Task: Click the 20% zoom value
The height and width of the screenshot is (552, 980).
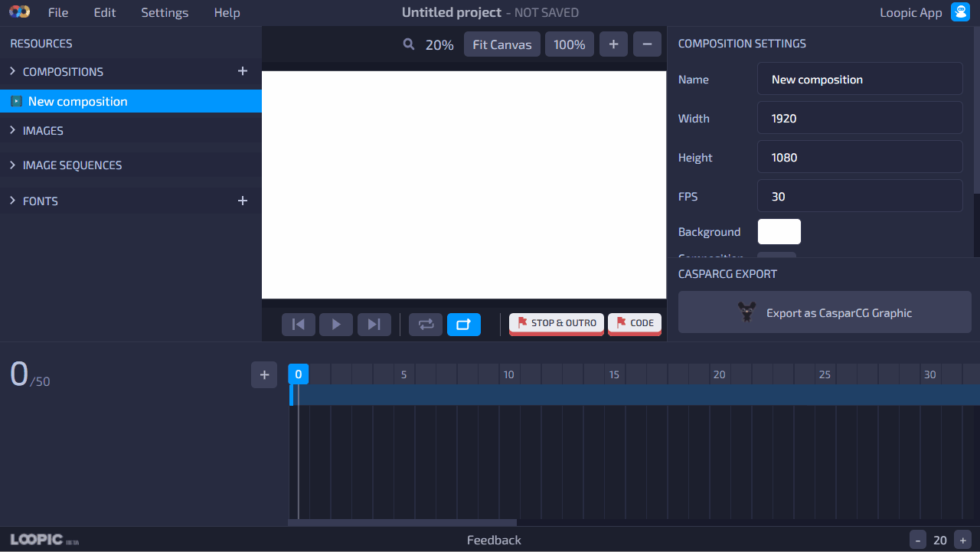Action: tap(439, 44)
